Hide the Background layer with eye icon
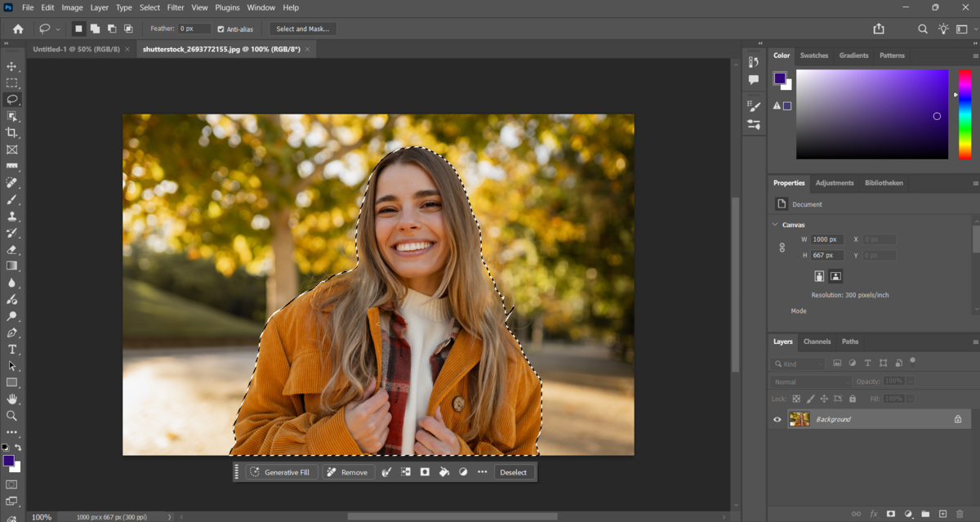The height and width of the screenshot is (522, 980). pos(777,419)
